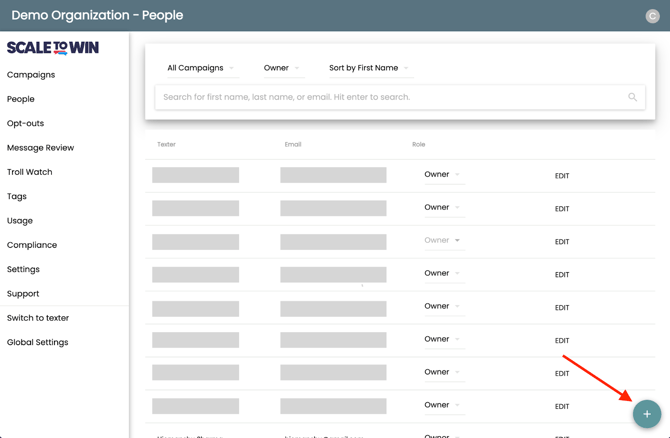
Task: Click the Scale to Win logo
Action: coord(53,48)
